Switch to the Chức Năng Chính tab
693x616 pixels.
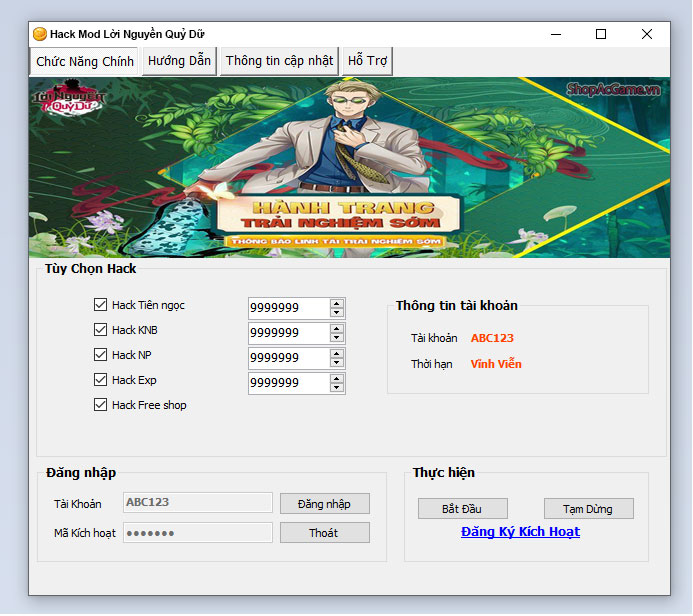click(84, 61)
